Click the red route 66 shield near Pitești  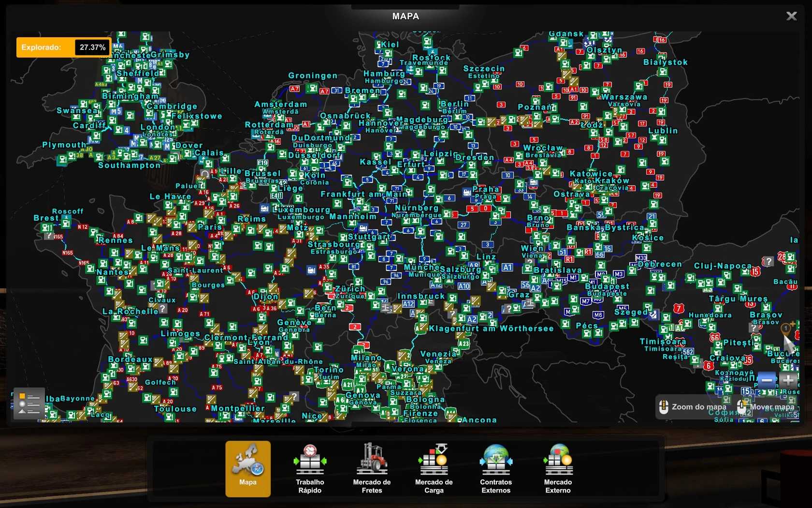[x=715, y=337]
